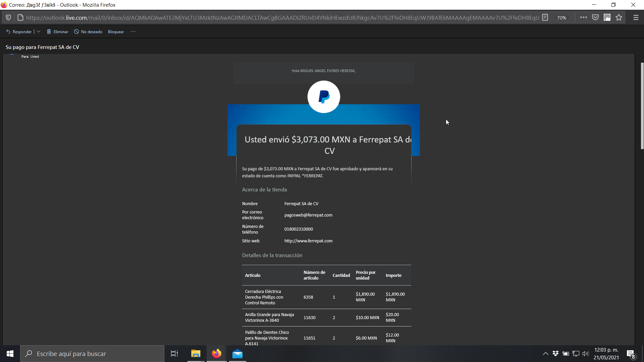Switch to Firefox on the taskbar
Screen dimensions: 644x362
tap(216, 354)
